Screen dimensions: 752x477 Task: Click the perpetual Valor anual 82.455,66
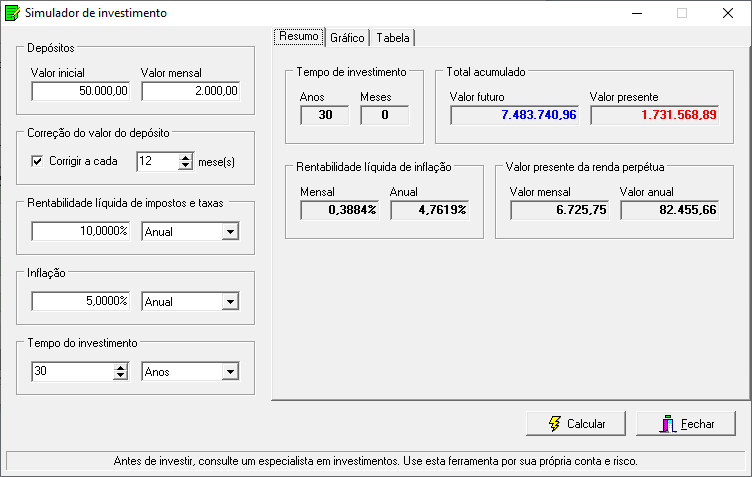[670, 210]
